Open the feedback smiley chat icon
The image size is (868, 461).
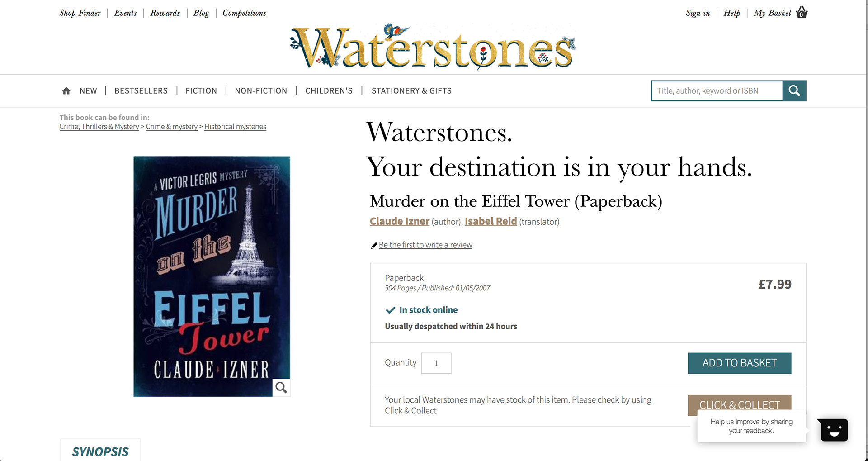[834, 430]
